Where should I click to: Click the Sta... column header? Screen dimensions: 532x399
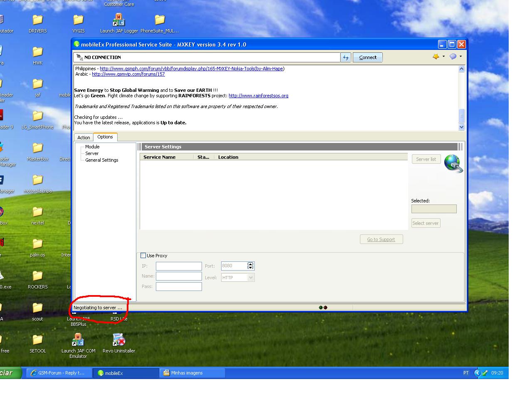tap(204, 157)
